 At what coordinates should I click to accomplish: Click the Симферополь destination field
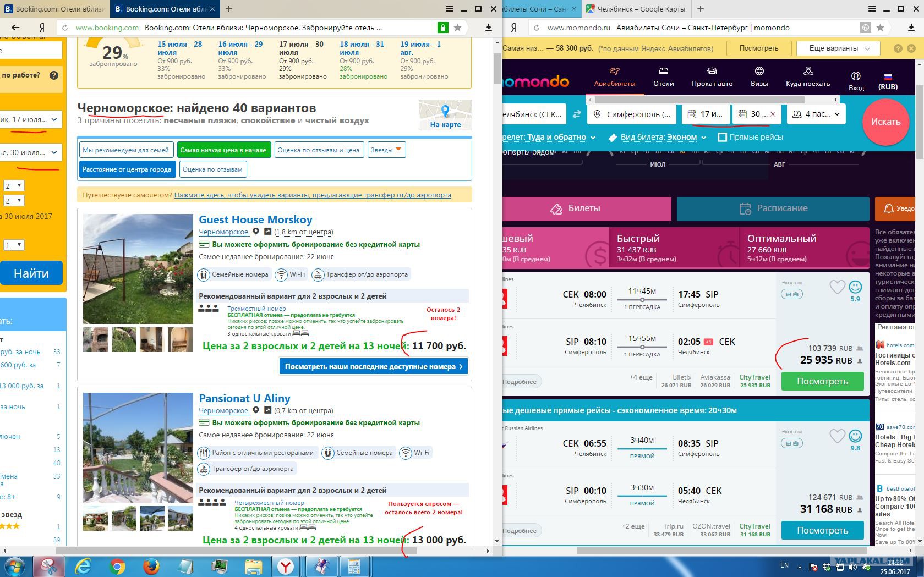[x=632, y=114]
